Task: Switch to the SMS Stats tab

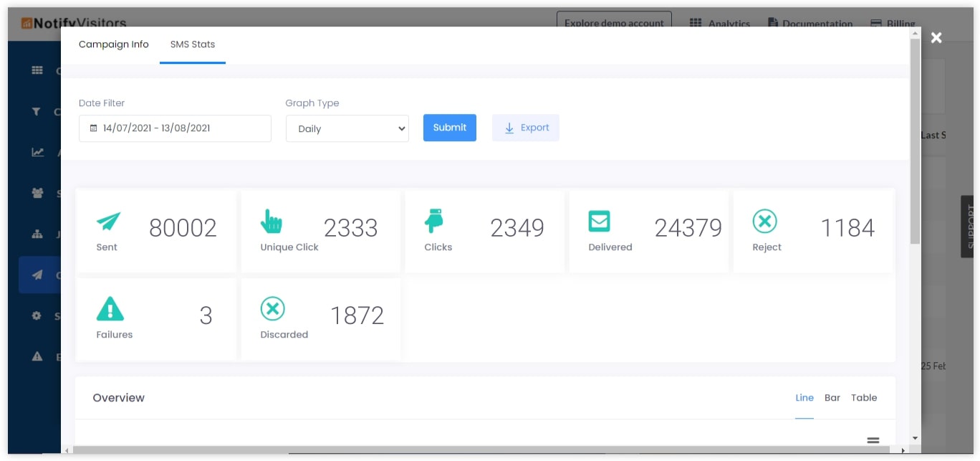Action: click(192, 44)
